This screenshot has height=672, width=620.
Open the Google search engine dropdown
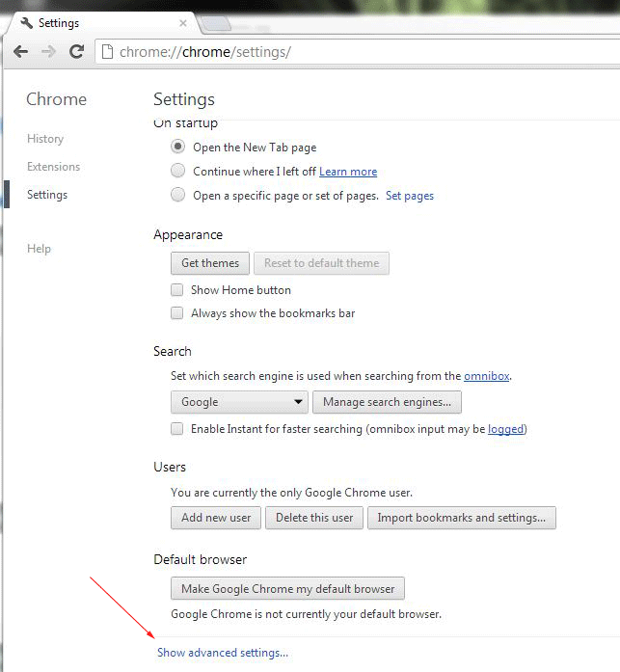(x=239, y=402)
